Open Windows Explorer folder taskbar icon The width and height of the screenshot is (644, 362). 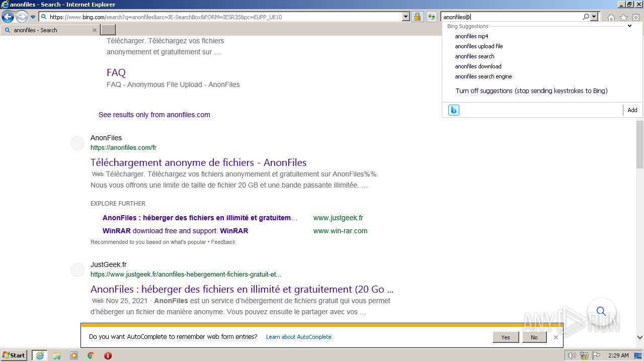57,355
